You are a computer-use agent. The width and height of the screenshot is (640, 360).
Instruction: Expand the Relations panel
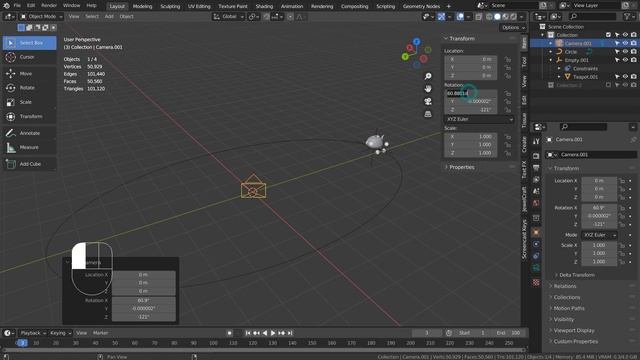tap(565, 286)
